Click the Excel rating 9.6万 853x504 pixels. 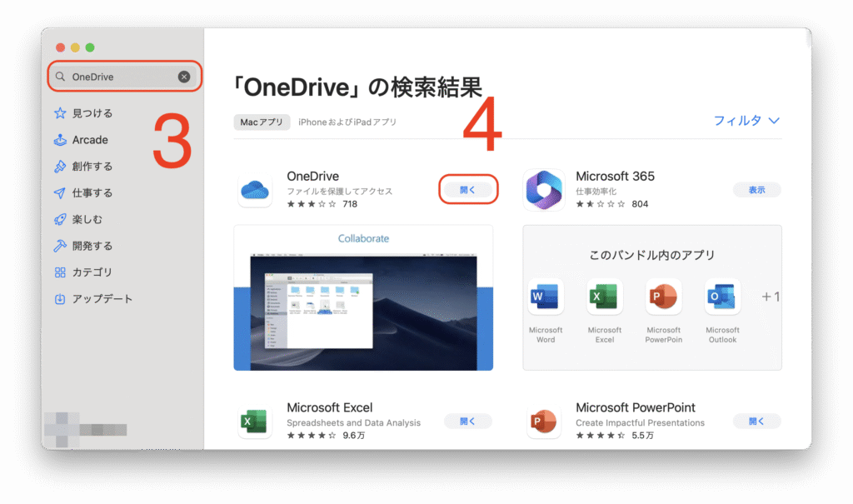coord(326,436)
